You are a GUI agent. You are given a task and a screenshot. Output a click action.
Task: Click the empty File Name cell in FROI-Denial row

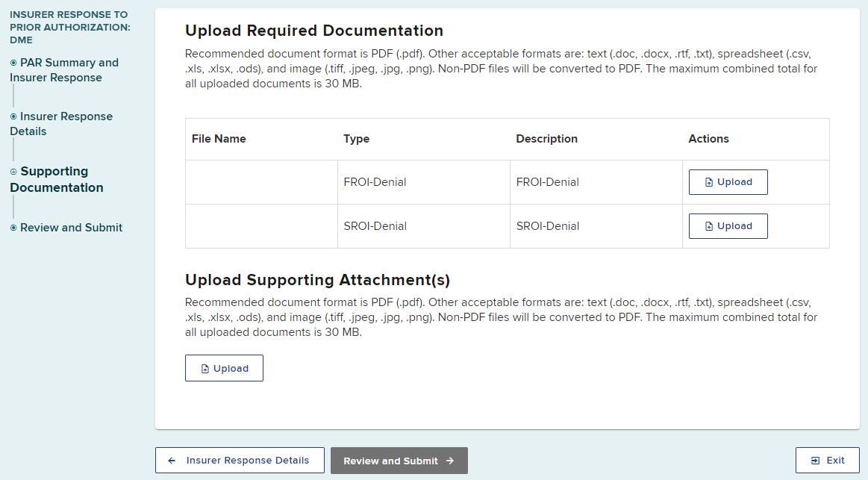click(x=260, y=181)
